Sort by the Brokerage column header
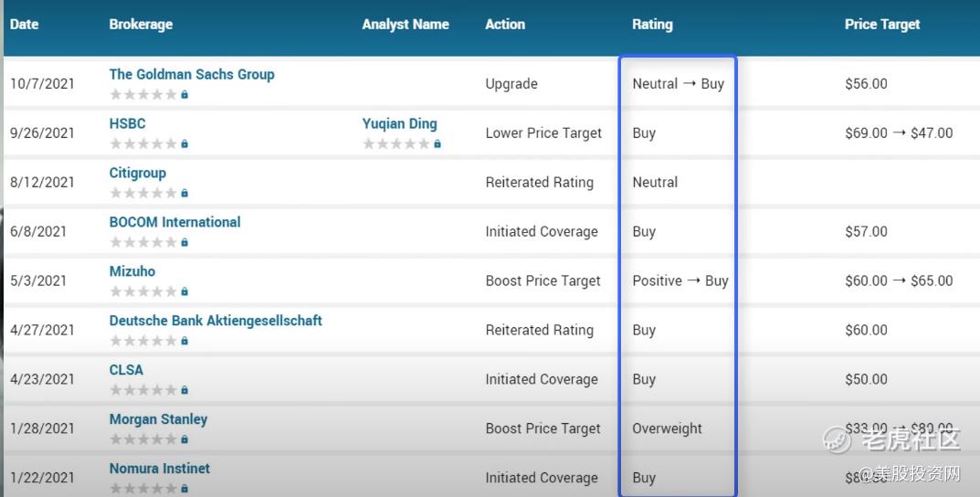 (141, 25)
